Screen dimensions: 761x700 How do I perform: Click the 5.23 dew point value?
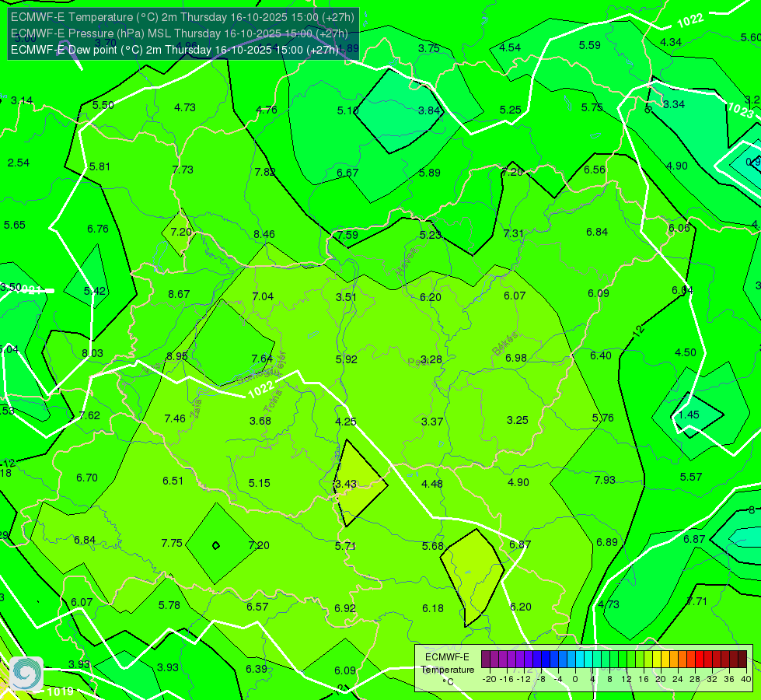click(x=431, y=235)
